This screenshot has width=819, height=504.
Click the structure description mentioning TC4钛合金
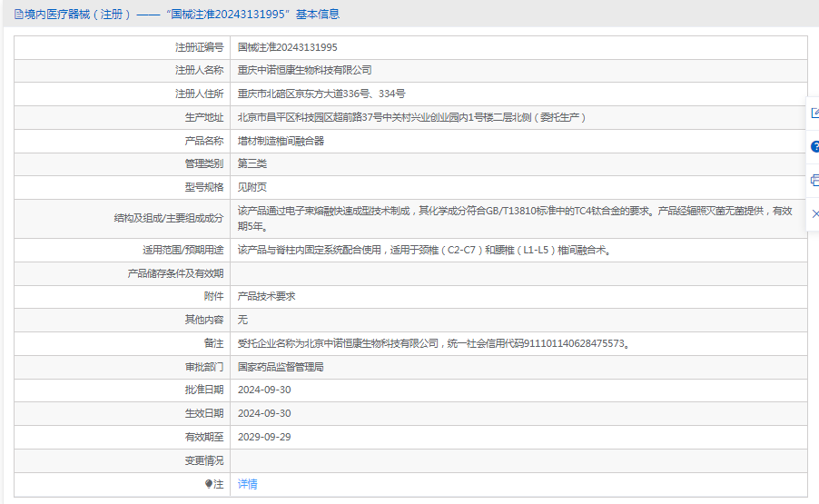(515, 218)
